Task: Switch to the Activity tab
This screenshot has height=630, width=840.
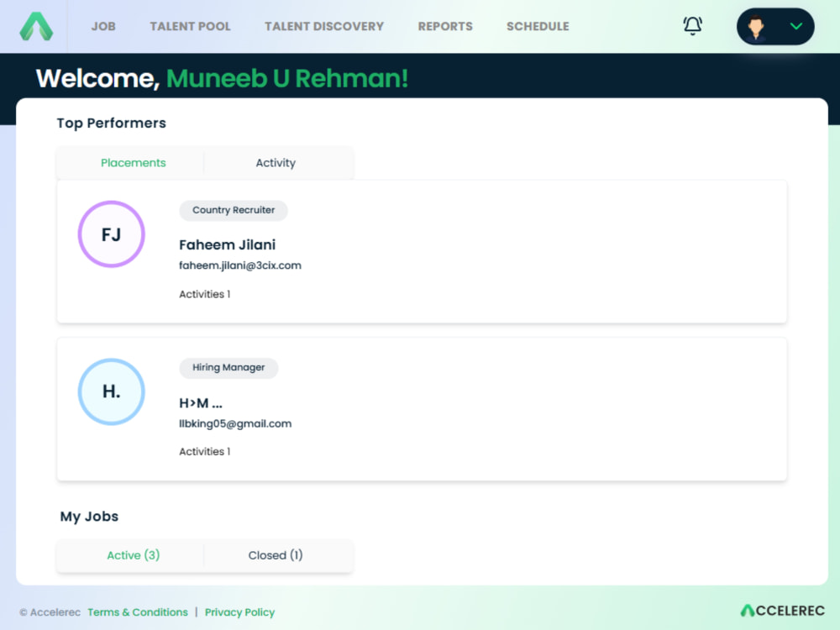Action: [276, 163]
